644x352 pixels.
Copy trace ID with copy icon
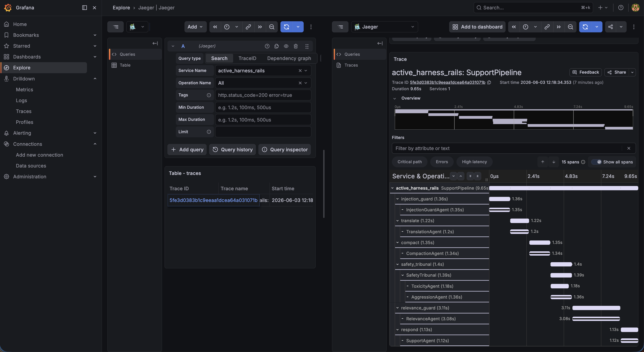(489, 82)
